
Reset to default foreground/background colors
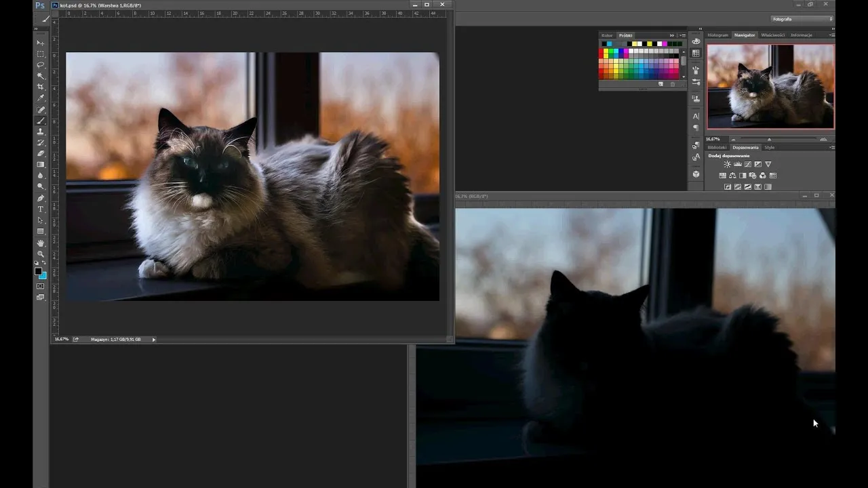point(37,263)
